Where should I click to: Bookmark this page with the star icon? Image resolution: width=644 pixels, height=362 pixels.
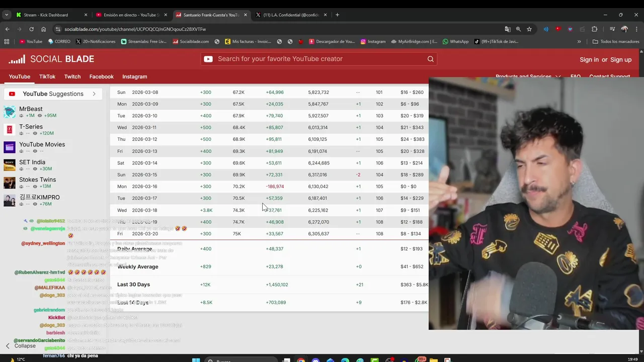coord(529,29)
